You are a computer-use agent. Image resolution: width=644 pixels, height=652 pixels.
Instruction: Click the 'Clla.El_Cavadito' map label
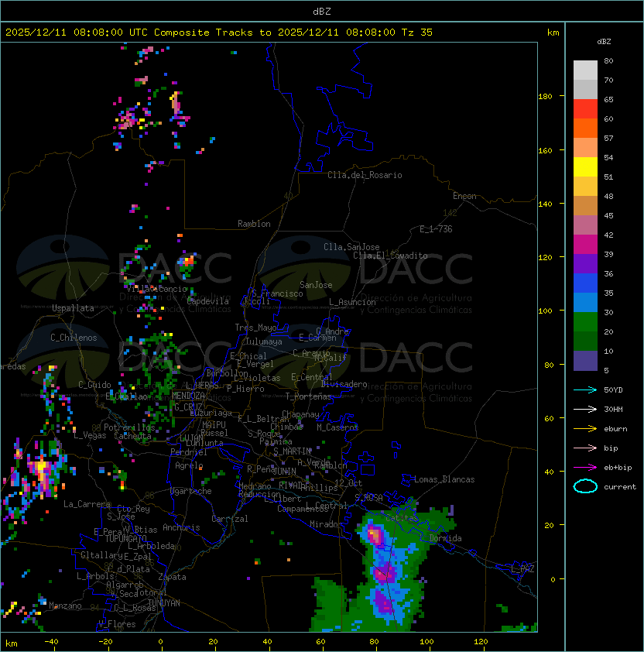[x=390, y=256]
